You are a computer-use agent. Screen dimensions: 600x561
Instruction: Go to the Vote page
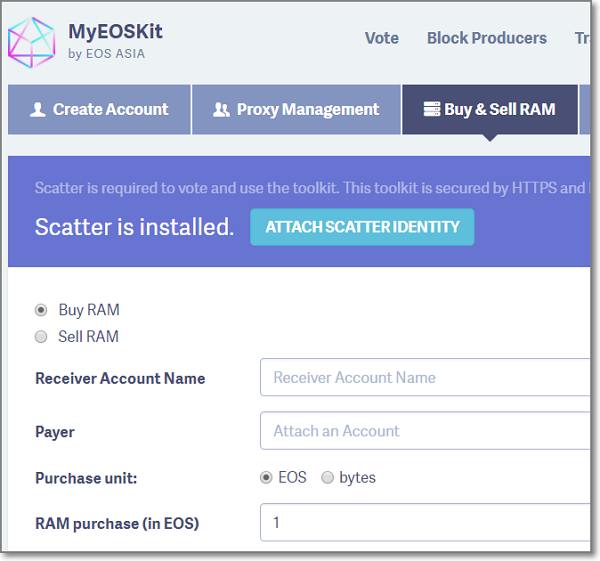382,38
